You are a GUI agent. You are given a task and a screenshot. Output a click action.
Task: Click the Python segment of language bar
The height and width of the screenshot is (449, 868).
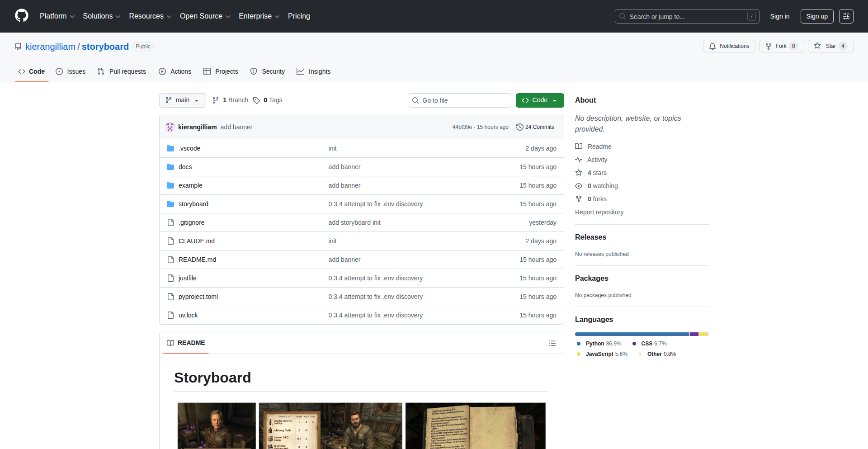632,334
